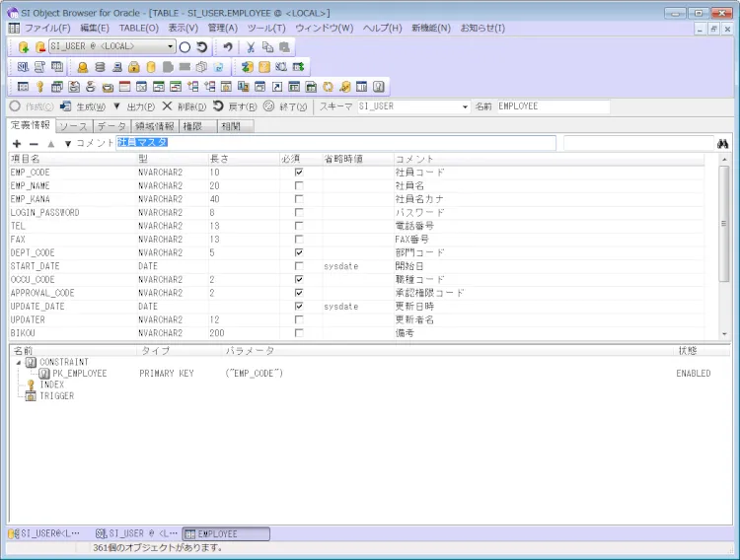The image size is (740, 560).
Task: Open the ファイル(F) menu
Action: [47, 29]
